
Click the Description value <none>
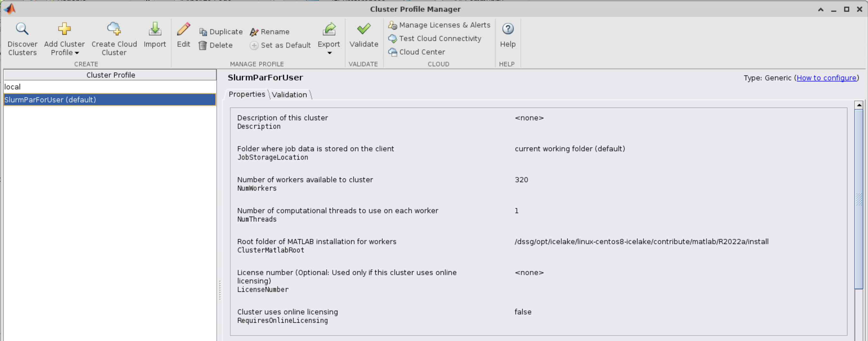pyautogui.click(x=529, y=118)
